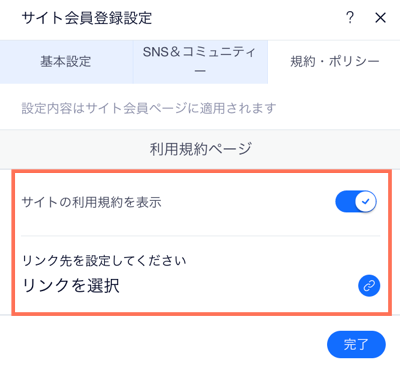Click the リンク先を設定してください label
Viewport: 400px width, 370px height.
tap(104, 261)
